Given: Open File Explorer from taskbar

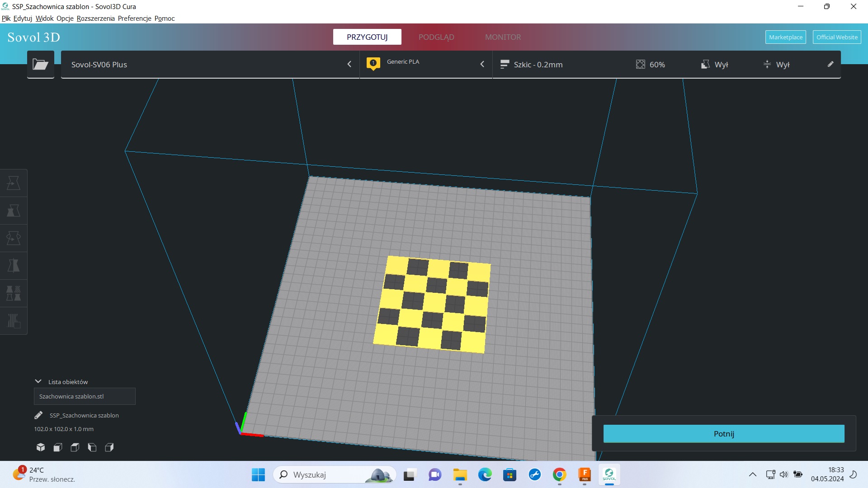Looking at the screenshot, I should (x=460, y=475).
